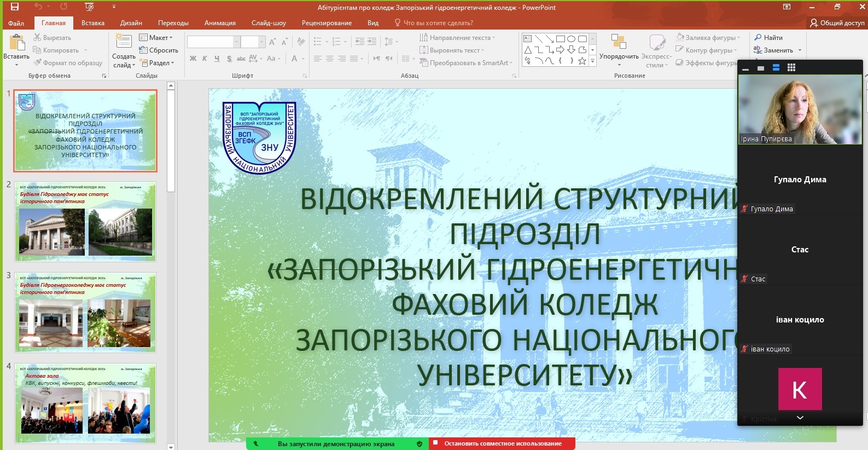Open Shape Fill (Заливка фигуры) dropdown
The width and height of the screenshot is (868, 450).
(708, 37)
